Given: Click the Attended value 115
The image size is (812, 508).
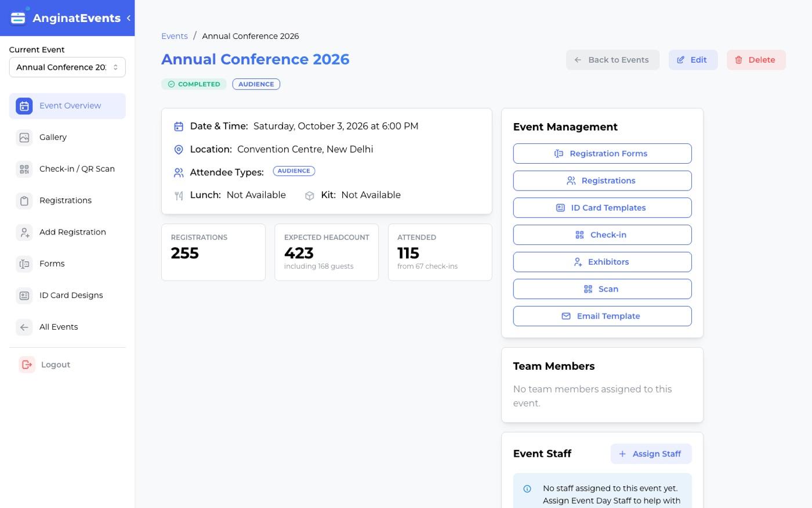Looking at the screenshot, I should coord(408,253).
